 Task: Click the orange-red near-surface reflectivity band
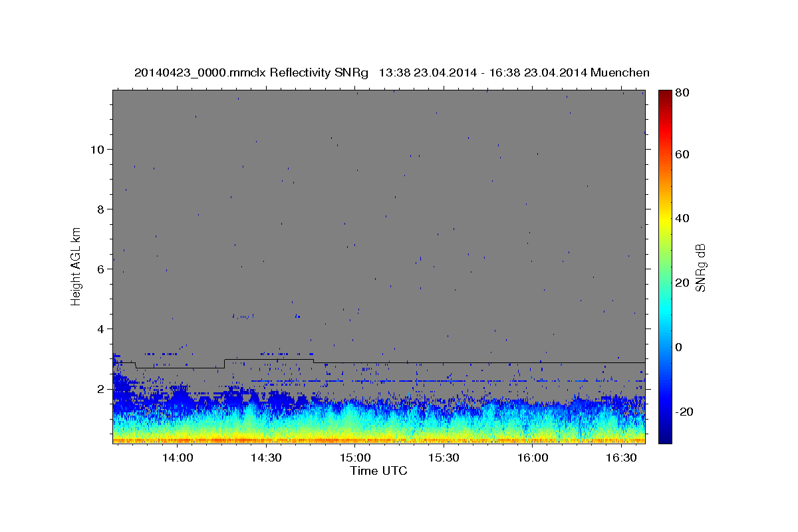[x=378, y=440]
